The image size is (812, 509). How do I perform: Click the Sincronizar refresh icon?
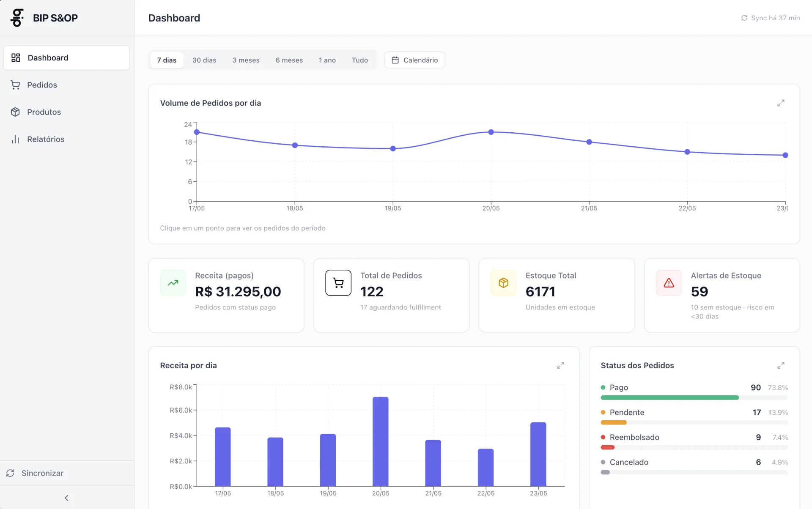[x=11, y=473]
